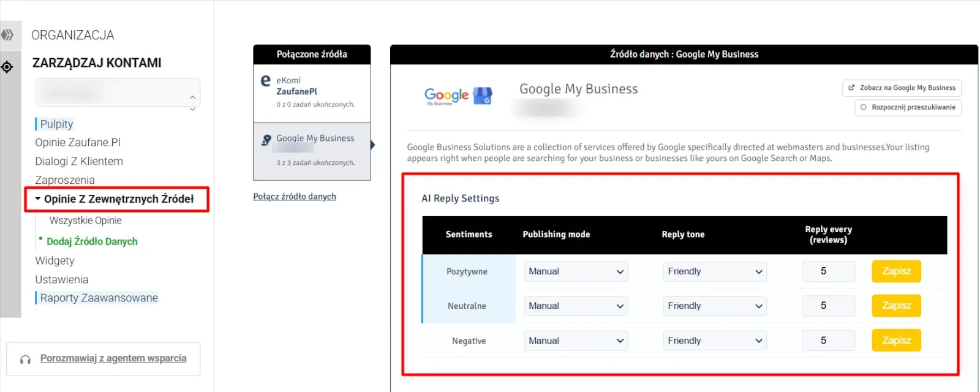
Task: Click the double-arrow icon in left strip
Action: [7, 35]
